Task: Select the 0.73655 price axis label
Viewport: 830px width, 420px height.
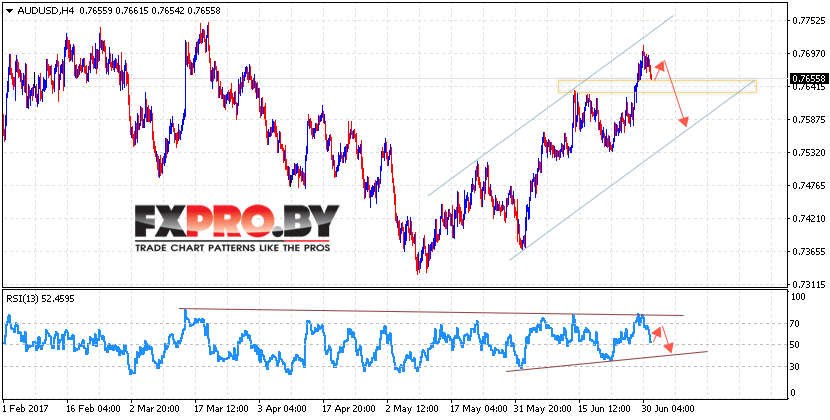Action: [808, 252]
